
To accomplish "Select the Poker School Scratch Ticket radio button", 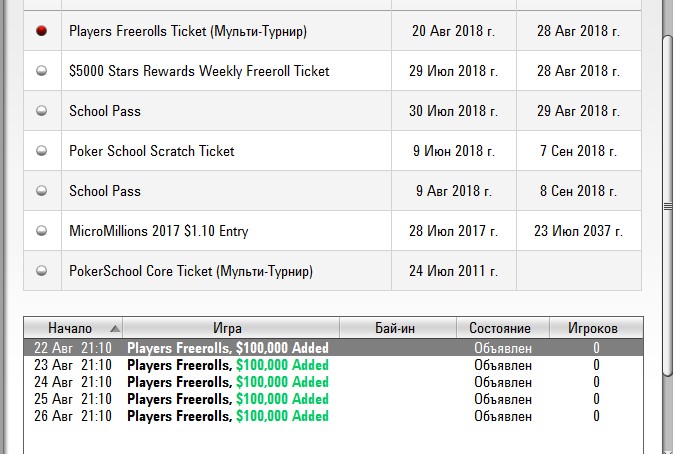I will (42, 151).
